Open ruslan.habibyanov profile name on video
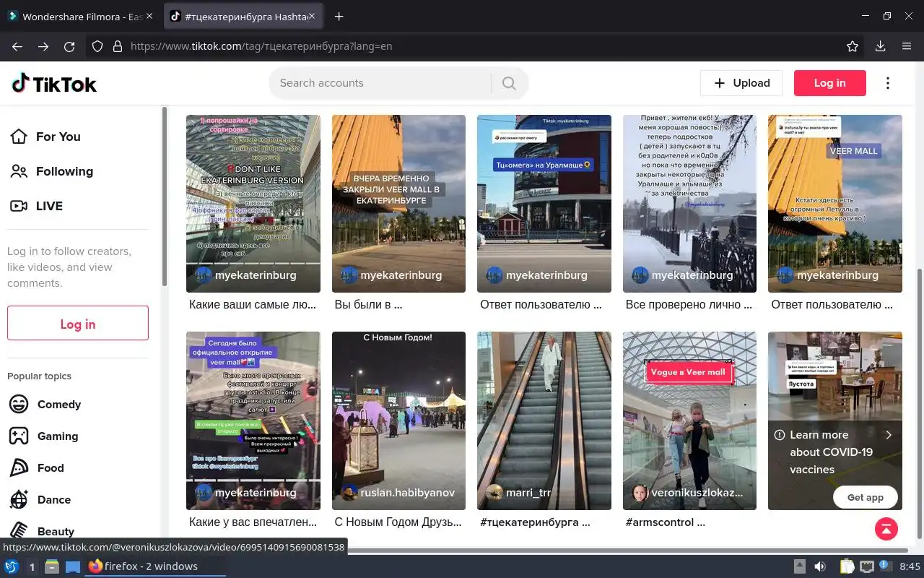 (407, 493)
